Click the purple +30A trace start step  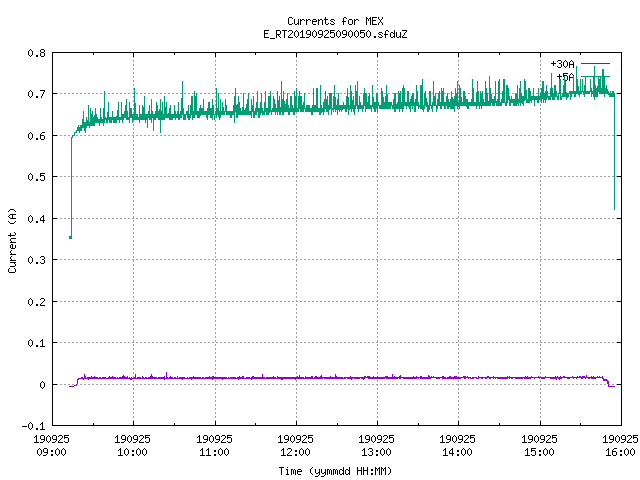coord(76,382)
